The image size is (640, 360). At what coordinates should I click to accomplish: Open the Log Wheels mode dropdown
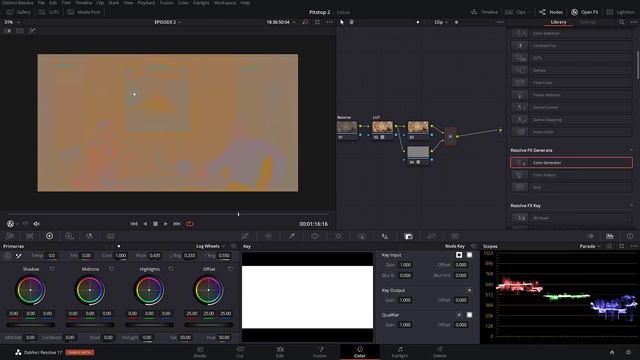210,246
